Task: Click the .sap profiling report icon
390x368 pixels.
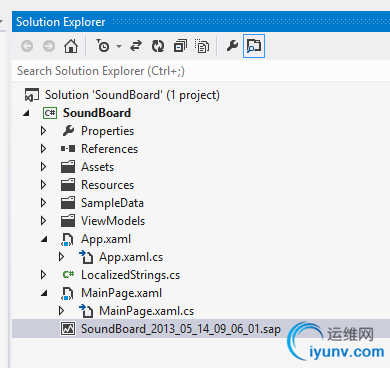Action: click(68, 329)
